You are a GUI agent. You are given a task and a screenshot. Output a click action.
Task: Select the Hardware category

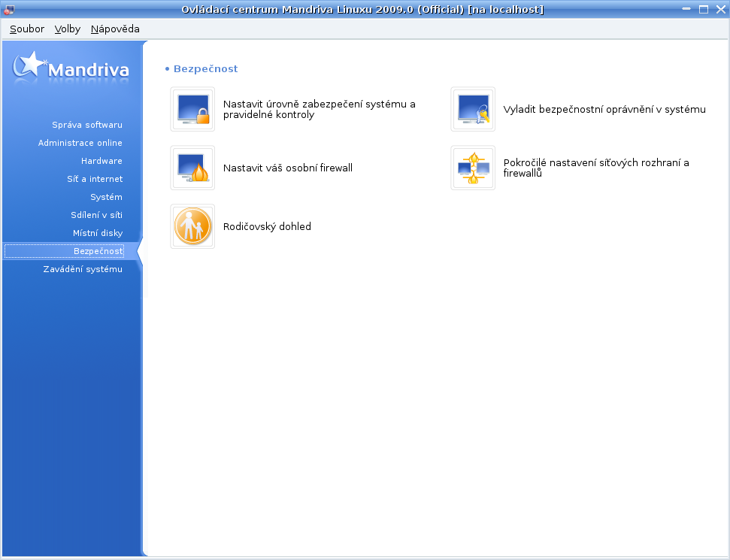101,161
